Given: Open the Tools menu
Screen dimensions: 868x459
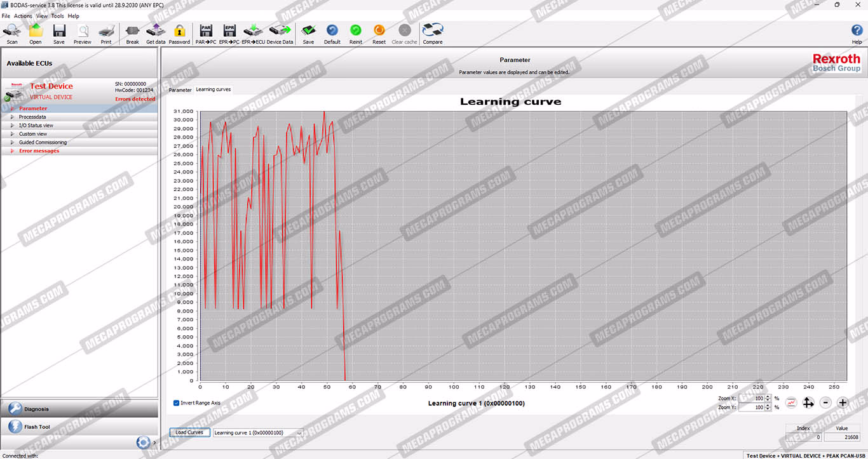Looking at the screenshot, I should pyautogui.click(x=57, y=16).
